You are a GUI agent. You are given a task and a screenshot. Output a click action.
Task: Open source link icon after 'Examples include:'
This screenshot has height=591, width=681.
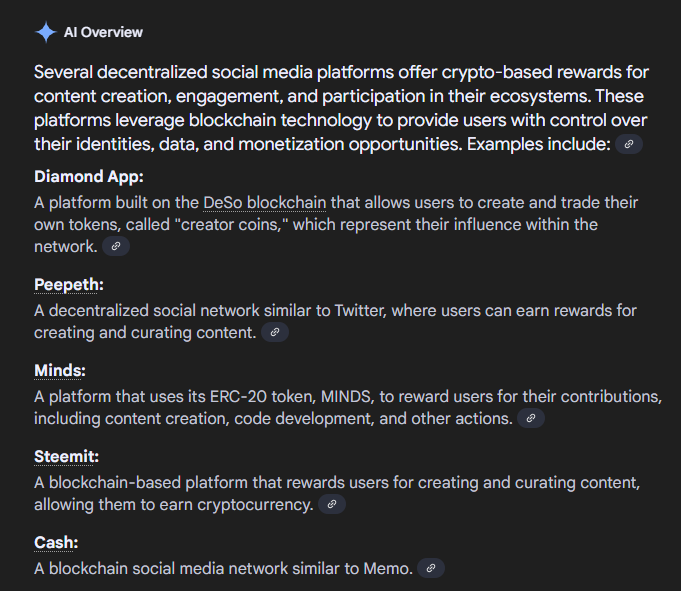click(x=628, y=145)
